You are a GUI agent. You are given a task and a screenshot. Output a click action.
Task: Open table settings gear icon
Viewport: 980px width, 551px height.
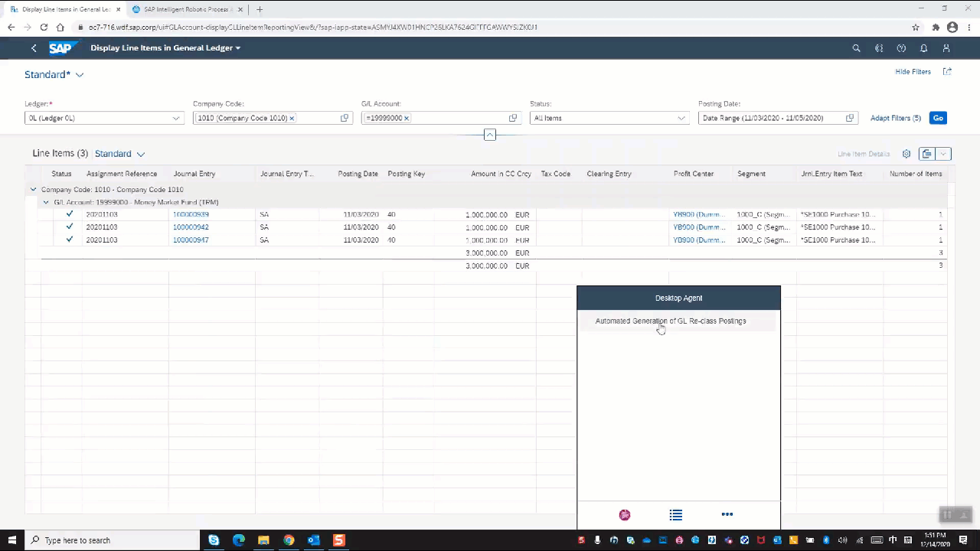tap(906, 154)
